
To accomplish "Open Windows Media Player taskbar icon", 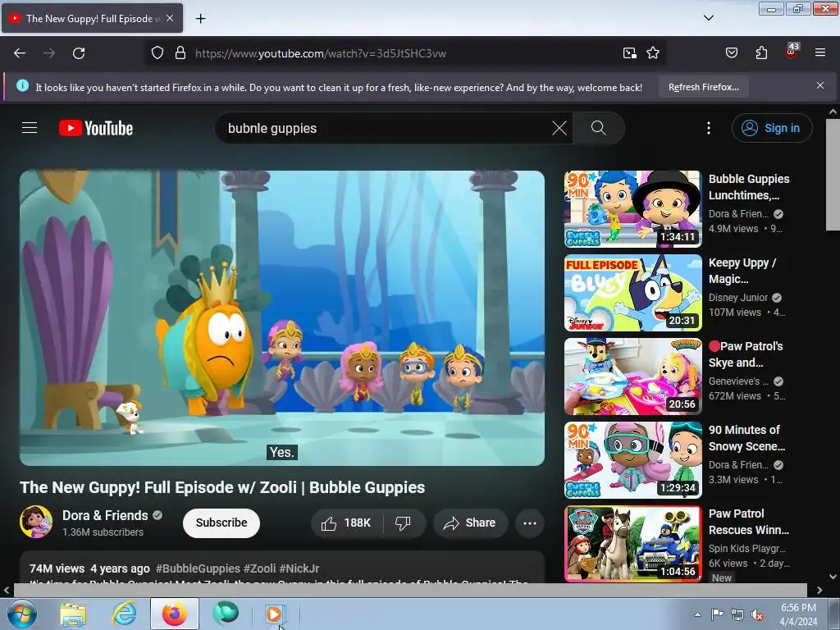I will coord(275,614).
